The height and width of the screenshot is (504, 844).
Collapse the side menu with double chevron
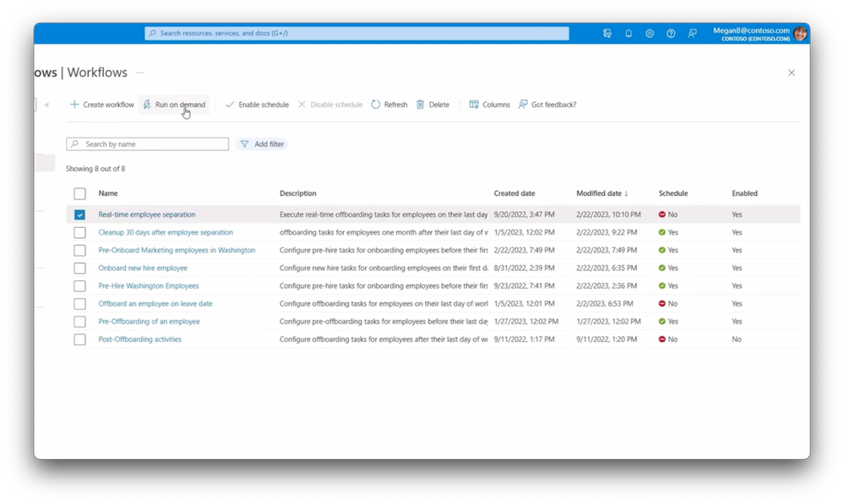(46, 105)
